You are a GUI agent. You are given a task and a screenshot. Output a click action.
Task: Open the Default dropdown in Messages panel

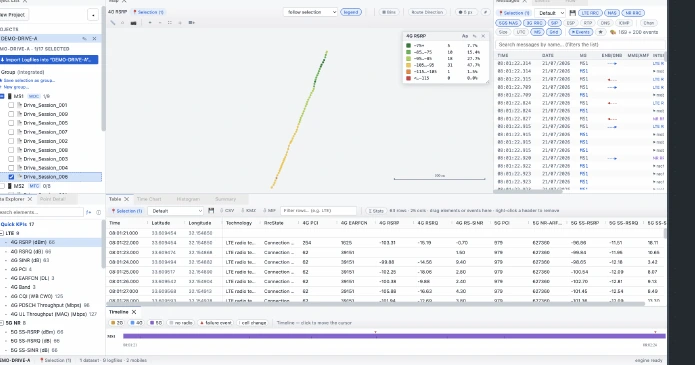point(550,13)
